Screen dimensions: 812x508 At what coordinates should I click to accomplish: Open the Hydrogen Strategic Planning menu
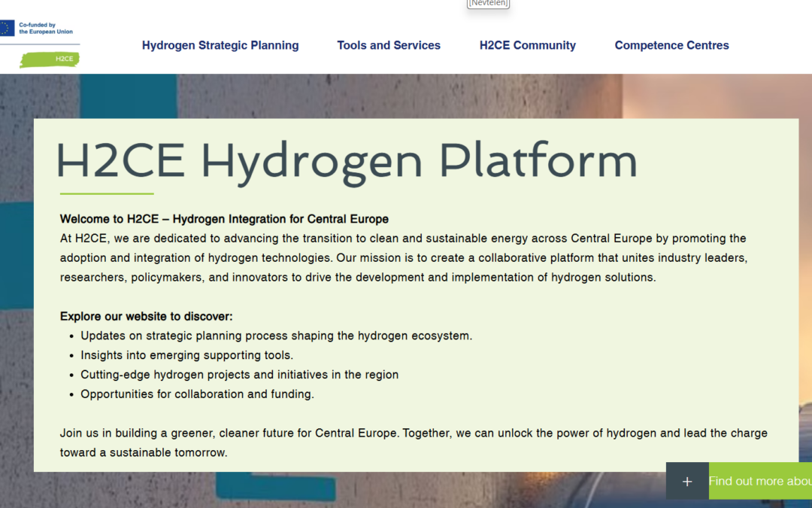[220, 45]
